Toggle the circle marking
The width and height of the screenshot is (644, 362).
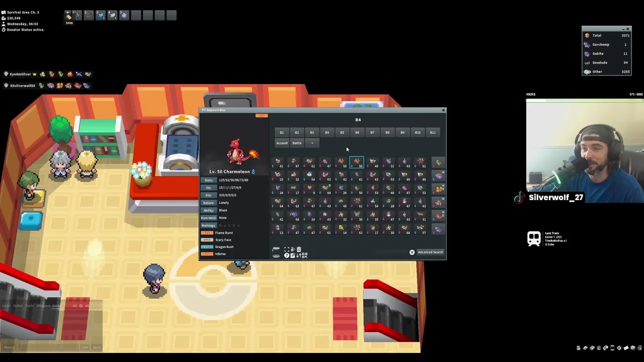click(x=220, y=225)
